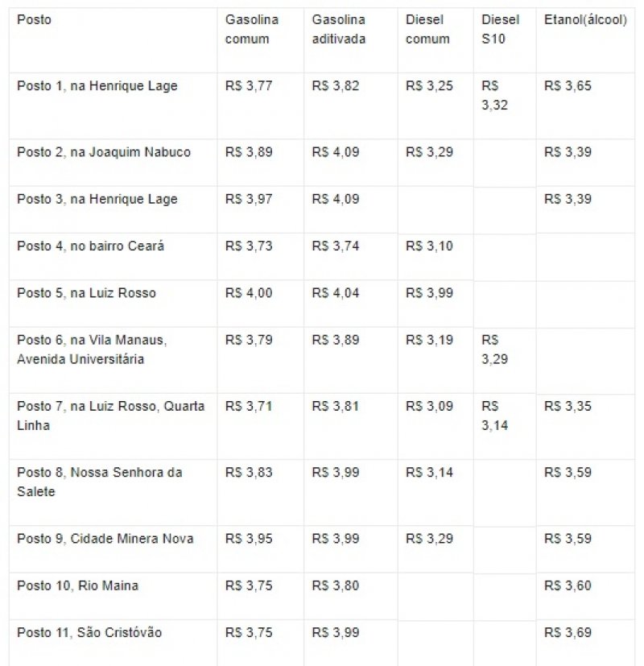Select "Posto 8, Nossa Senhora da Salete" label
The height and width of the screenshot is (666, 644).
pos(100,482)
